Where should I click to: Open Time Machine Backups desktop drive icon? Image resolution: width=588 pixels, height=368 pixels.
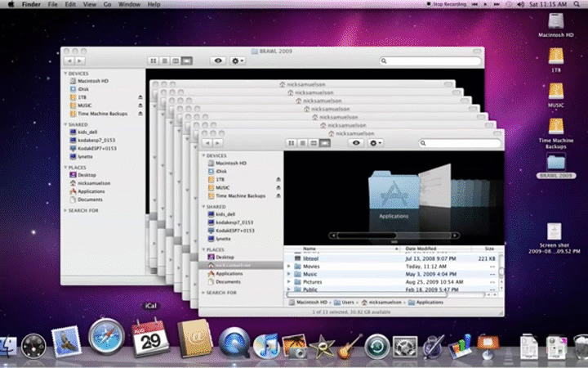[x=556, y=127]
